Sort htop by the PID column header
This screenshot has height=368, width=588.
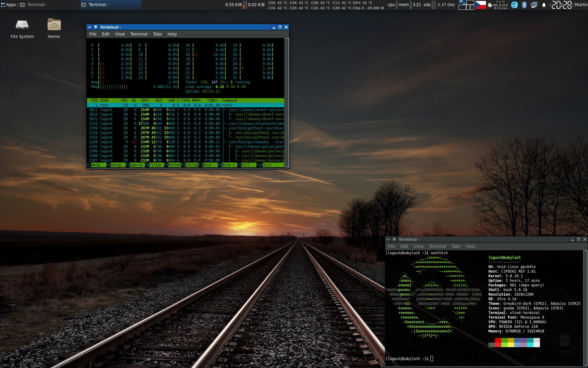94,101
